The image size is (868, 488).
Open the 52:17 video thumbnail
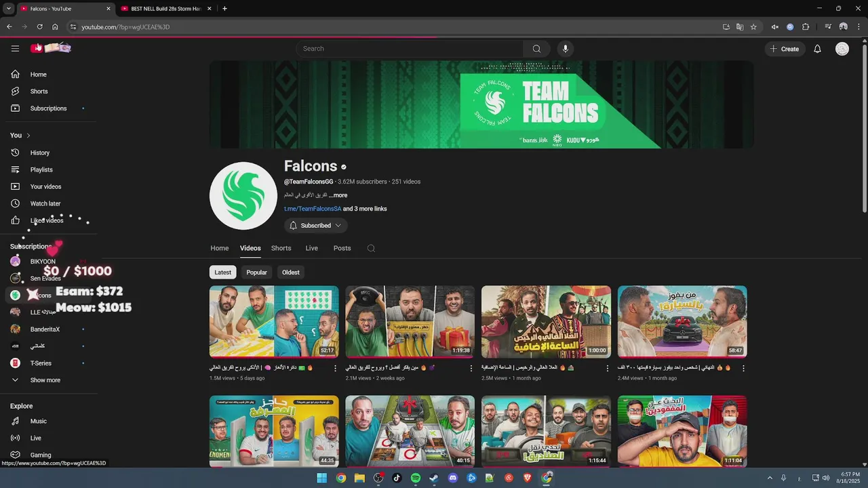tap(274, 321)
